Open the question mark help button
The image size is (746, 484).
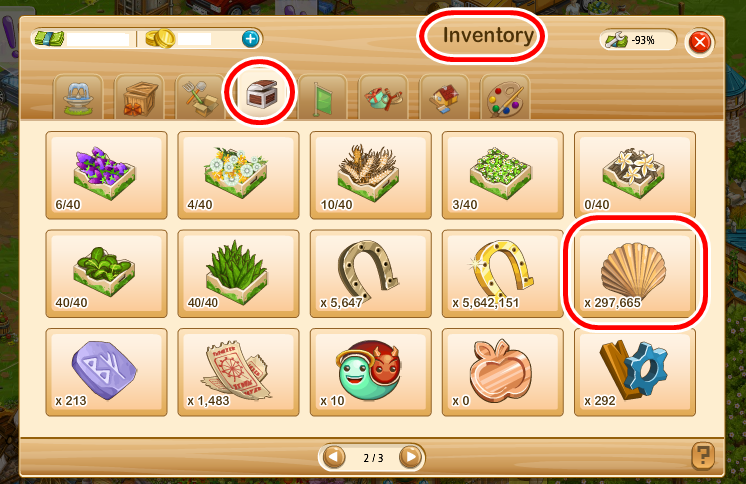[x=702, y=455]
